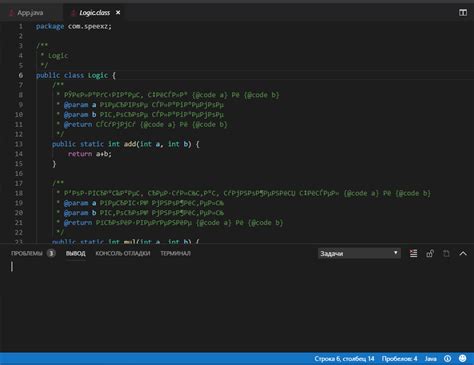The width and height of the screenshot is (474, 365).
Task: Maximize the panel with the chevron up
Action: [x=463, y=254]
